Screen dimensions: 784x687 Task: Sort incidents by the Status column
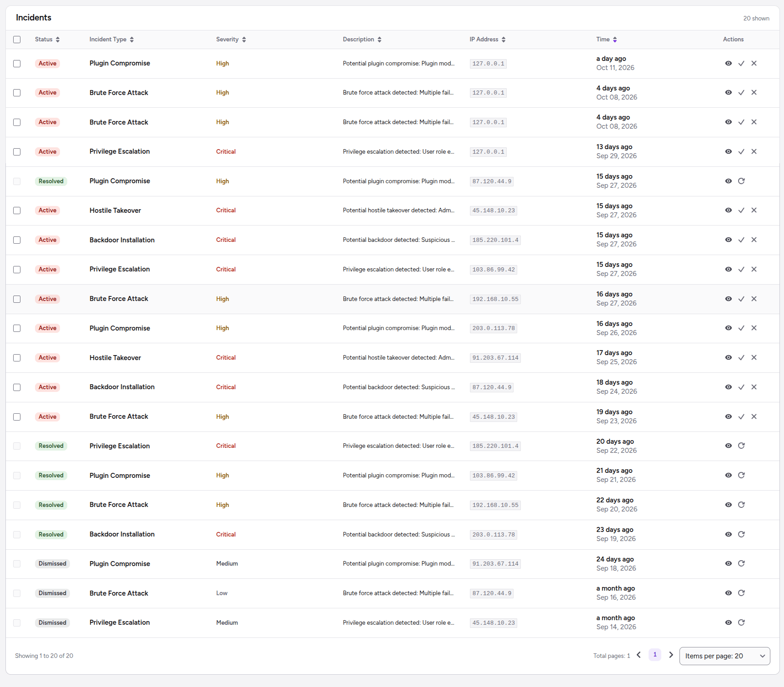[47, 40]
